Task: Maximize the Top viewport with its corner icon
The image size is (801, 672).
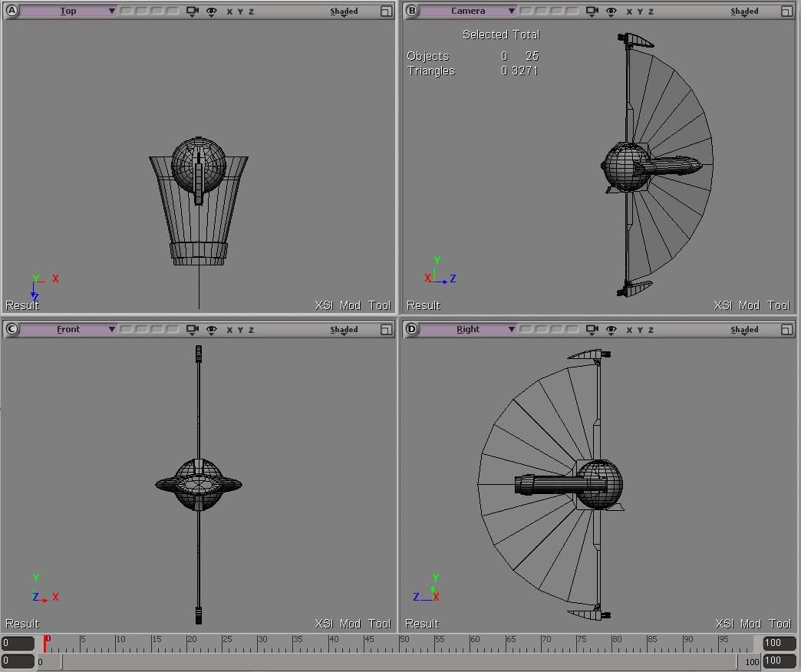Action: coord(386,12)
